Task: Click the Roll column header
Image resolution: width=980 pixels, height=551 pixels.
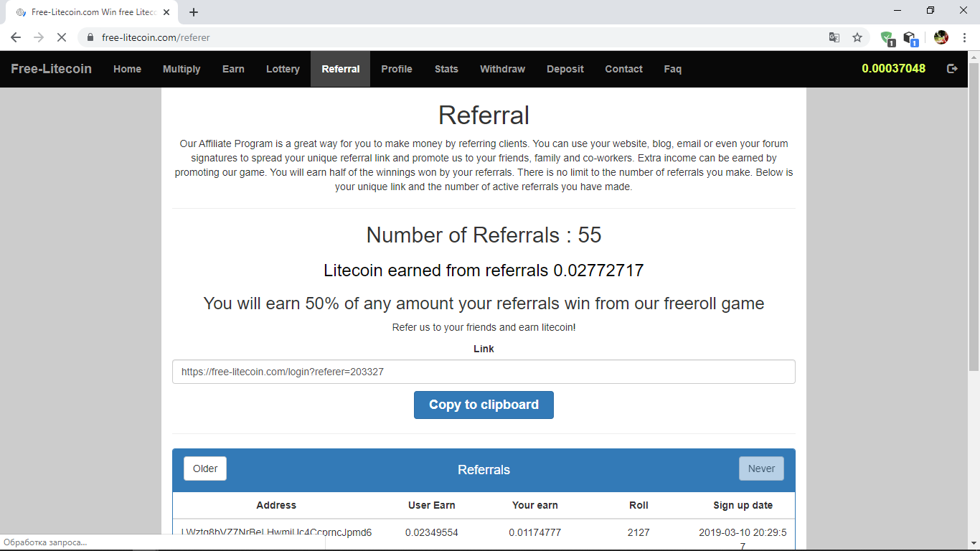Action: pyautogui.click(x=639, y=505)
